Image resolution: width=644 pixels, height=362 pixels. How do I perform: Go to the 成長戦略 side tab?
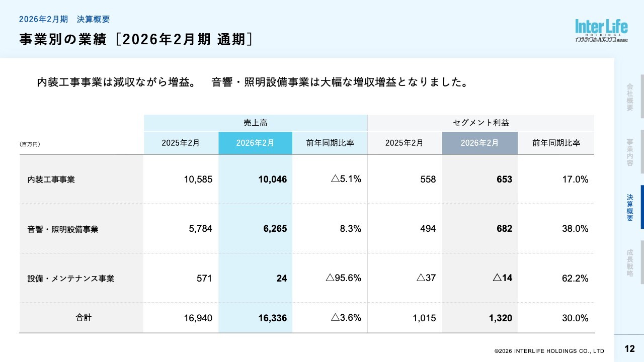tap(630, 262)
